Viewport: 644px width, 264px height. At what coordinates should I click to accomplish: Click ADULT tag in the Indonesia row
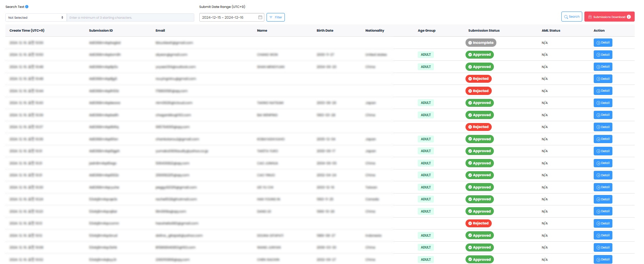426,235
